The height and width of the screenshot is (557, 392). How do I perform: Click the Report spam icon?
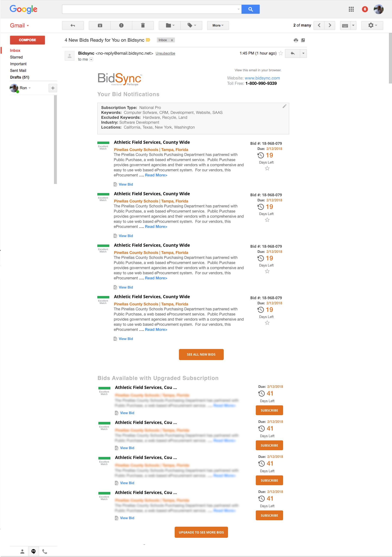(121, 25)
